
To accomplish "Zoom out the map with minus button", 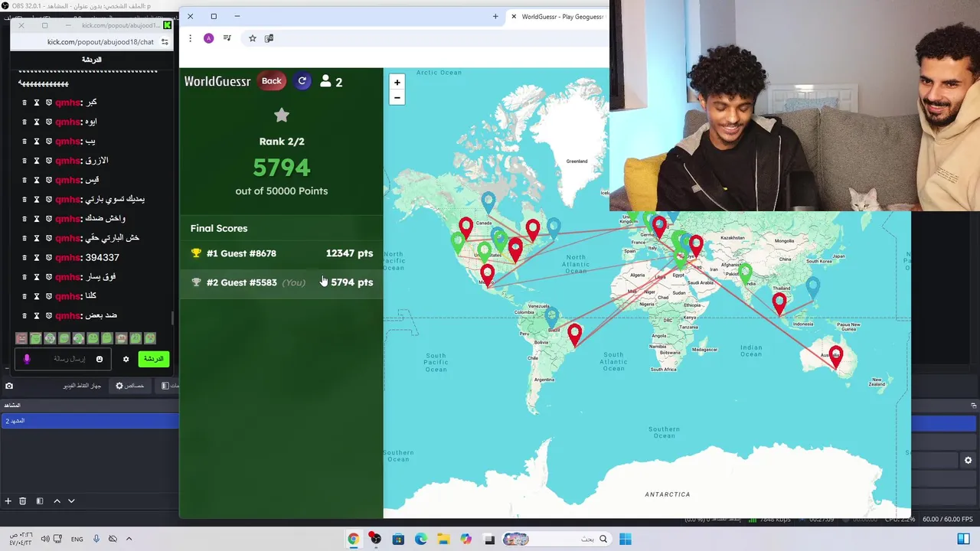I will coord(397,97).
